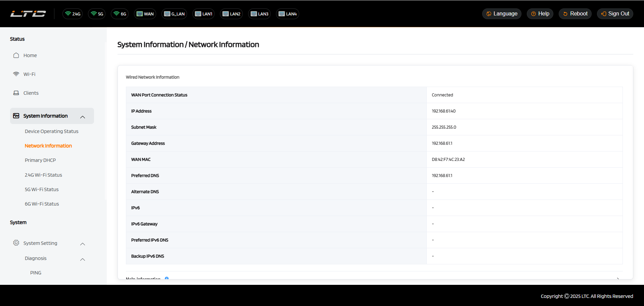Collapse the System Information menu section
Image resolution: width=644 pixels, height=306 pixels.
pyautogui.click(x=83, y=116)
